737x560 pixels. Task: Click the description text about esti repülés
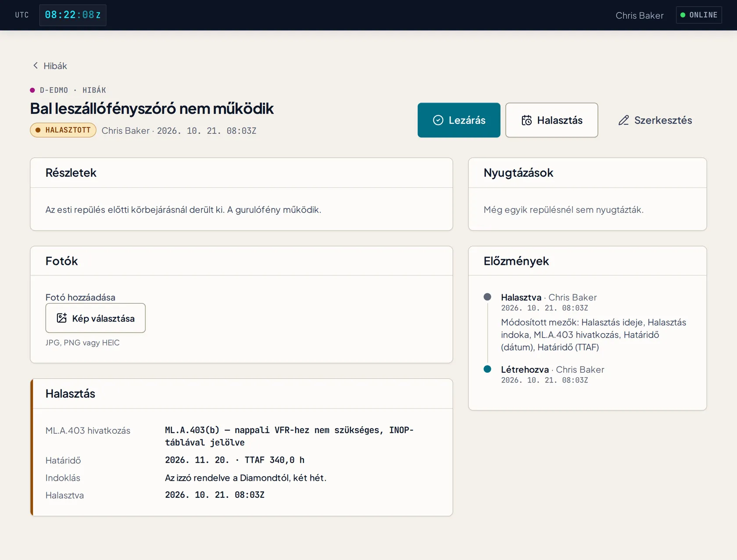click(183, 210)
